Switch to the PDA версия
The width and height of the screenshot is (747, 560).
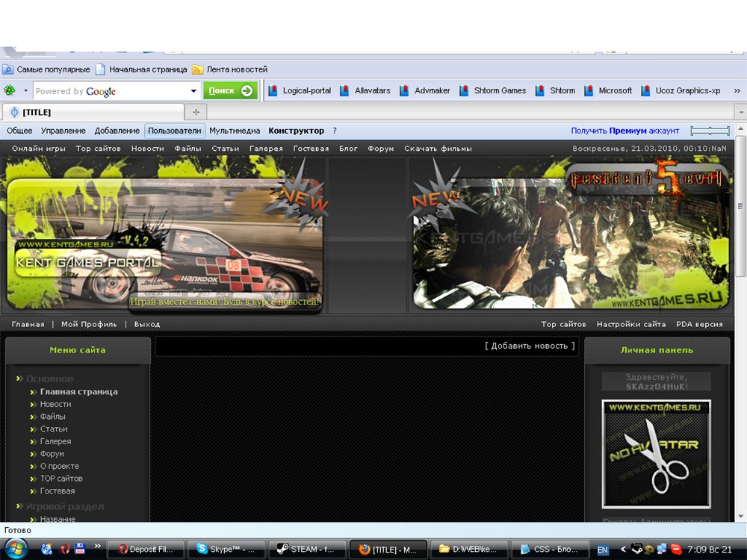[x=699, y=324]
